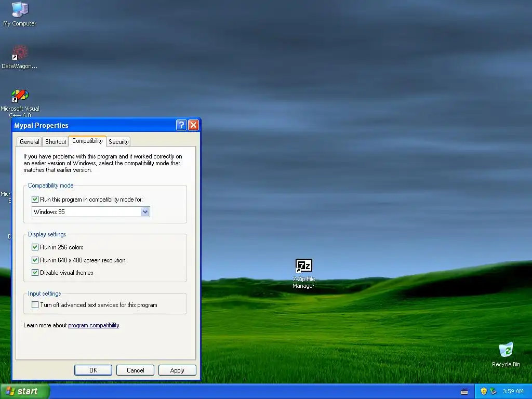Open the Start menu
The height and width of the screenshot is (399, 532).
[x=24, y=391]
